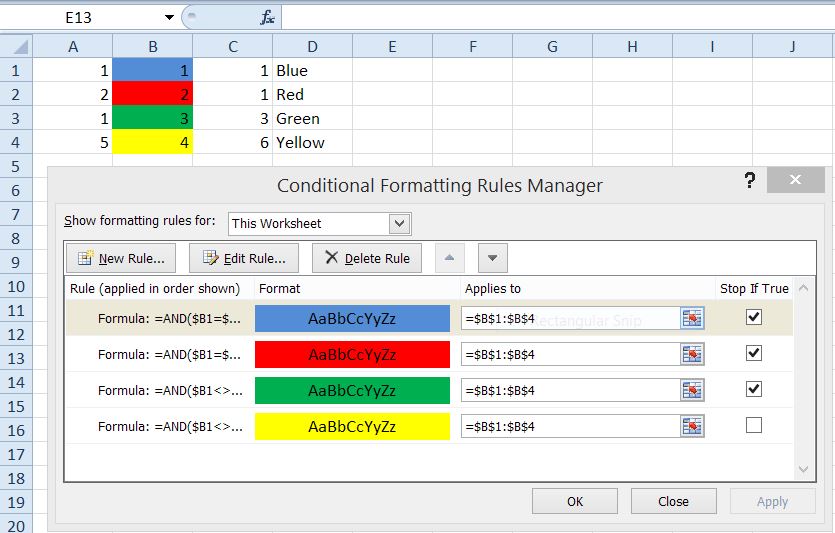This screenshot has width=835, height=533.
Task: Edit Applies to field of red rule
Action: tap(570, 355)
